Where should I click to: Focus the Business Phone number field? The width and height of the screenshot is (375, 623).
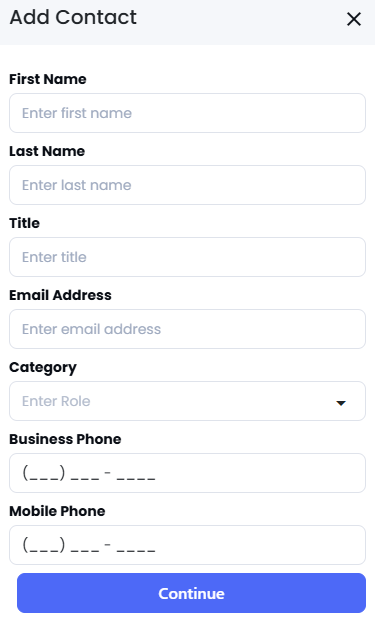point(188,473)
